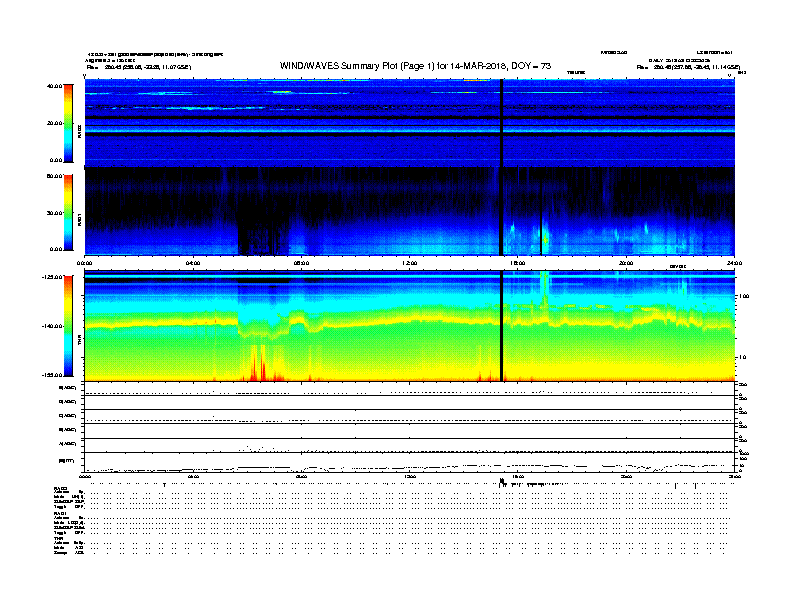Click the bright cyan emission in RAD1 near 17:00
Screen dimensions: 792x612
[x=546, y=237]
